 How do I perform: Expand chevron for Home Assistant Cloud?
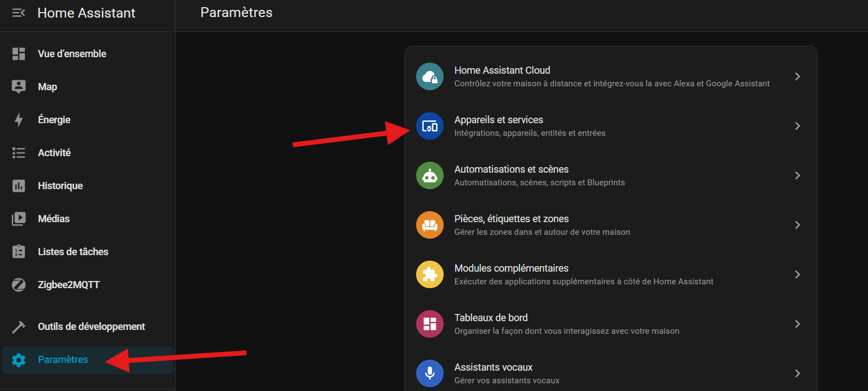[x=797, y=76]
